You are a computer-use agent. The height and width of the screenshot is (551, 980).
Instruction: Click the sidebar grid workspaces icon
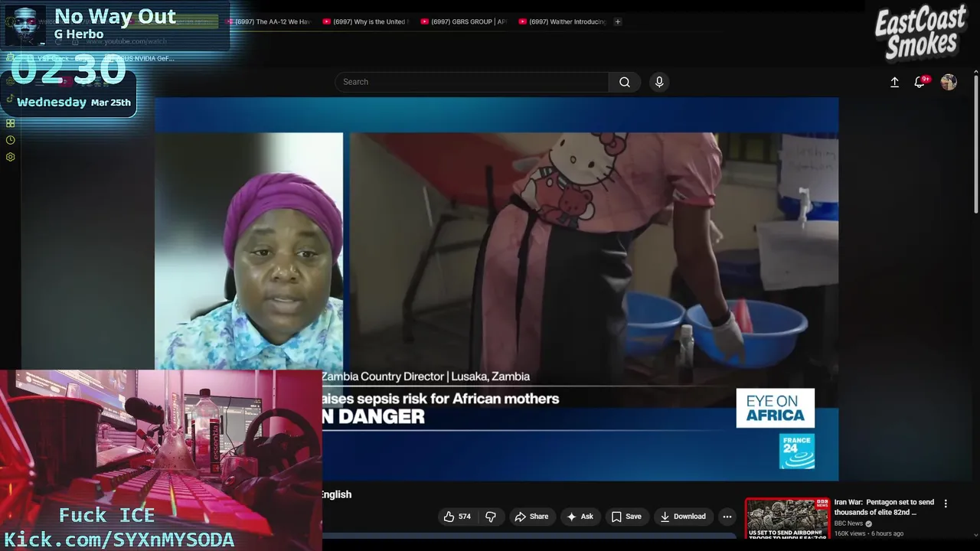click(10, 123)
